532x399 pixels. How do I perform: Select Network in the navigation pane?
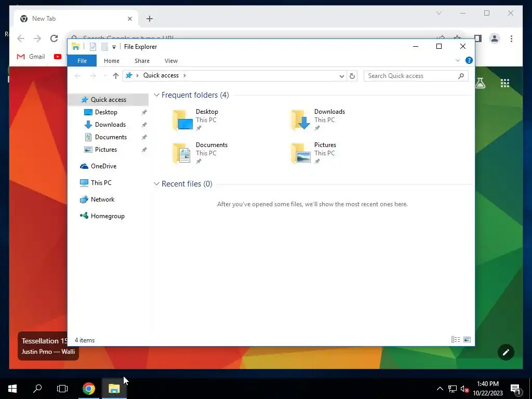(x=102, y=199)
